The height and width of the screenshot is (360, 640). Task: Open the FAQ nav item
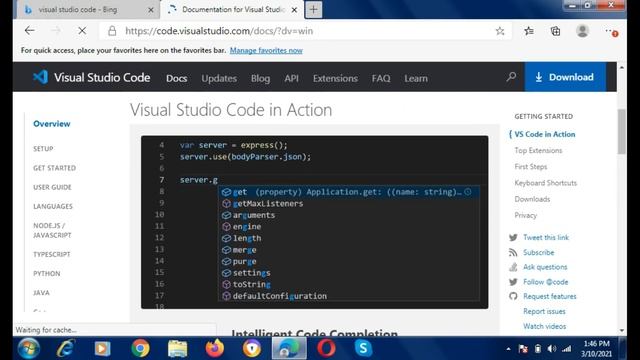[x=381, y=78]
